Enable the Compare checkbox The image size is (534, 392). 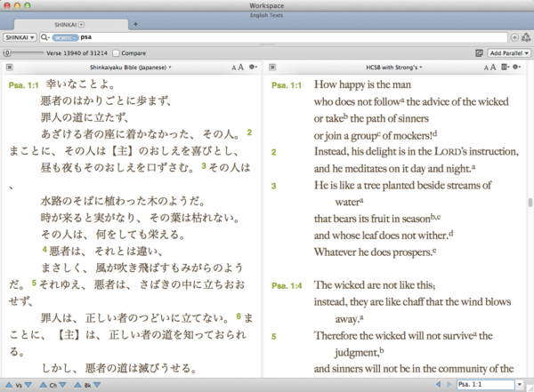coord(116,53)
